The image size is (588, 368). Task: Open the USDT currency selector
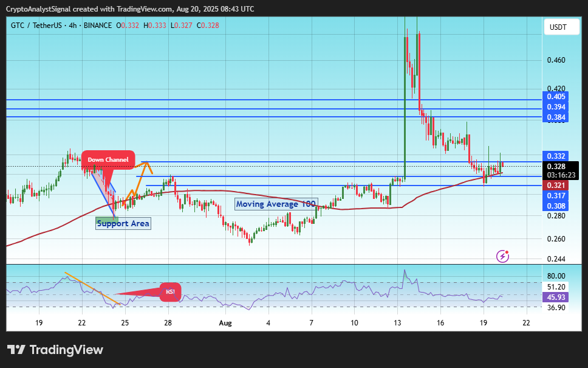(x=561, y=27)
